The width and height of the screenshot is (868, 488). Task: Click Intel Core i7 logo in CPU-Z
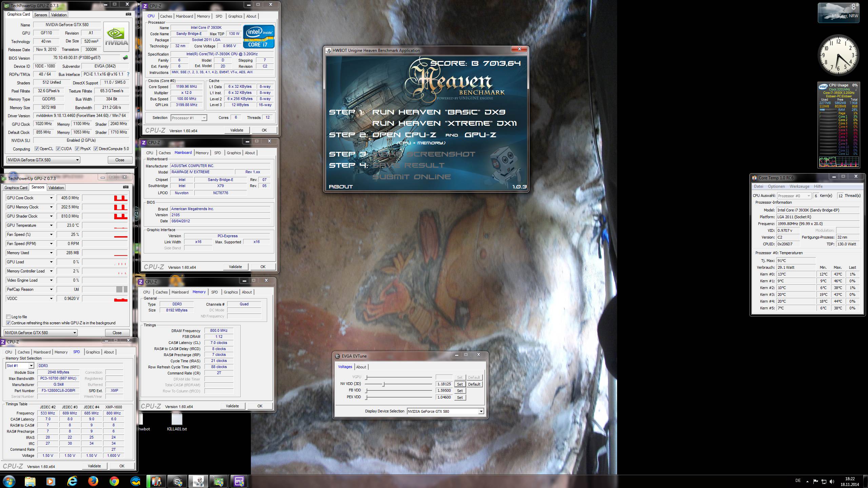259,37
